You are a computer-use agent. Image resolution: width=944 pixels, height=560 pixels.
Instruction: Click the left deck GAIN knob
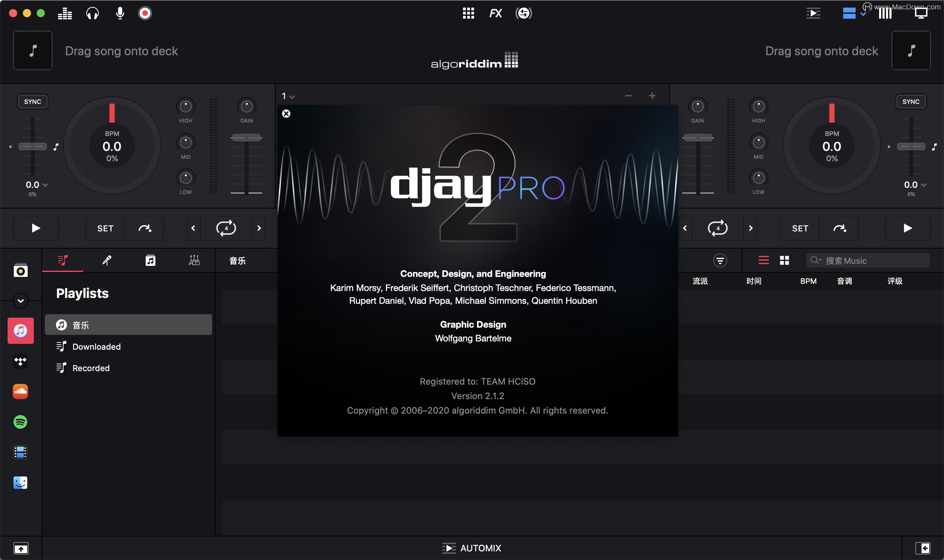pyautogui.click(x=247, y=107)
